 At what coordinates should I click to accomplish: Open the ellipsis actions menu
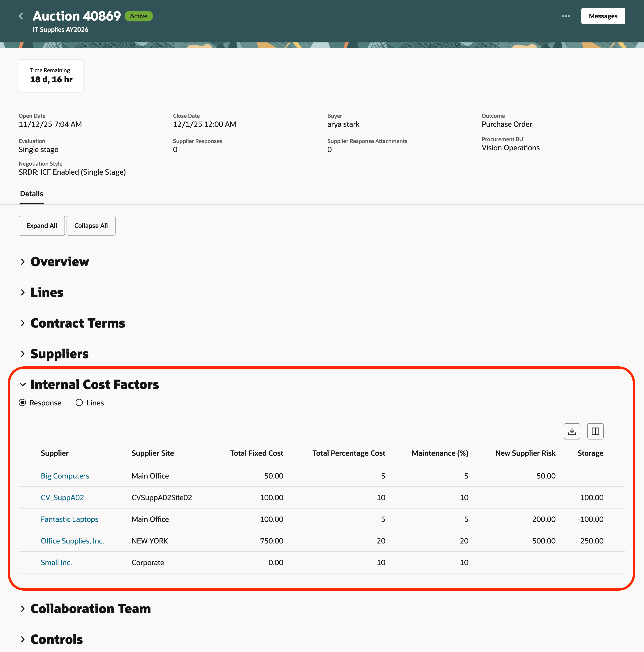coord(566,16)
